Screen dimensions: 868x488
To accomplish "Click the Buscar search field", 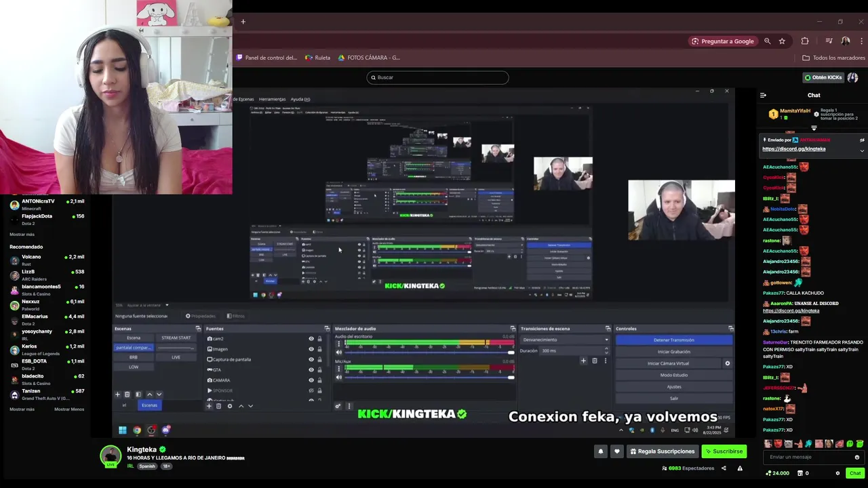I will 437,77.
